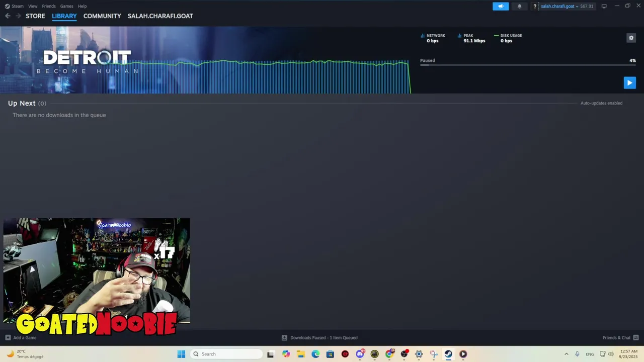Click the Network 0 bps stat

pyautogui.click(x=433, y=38)
